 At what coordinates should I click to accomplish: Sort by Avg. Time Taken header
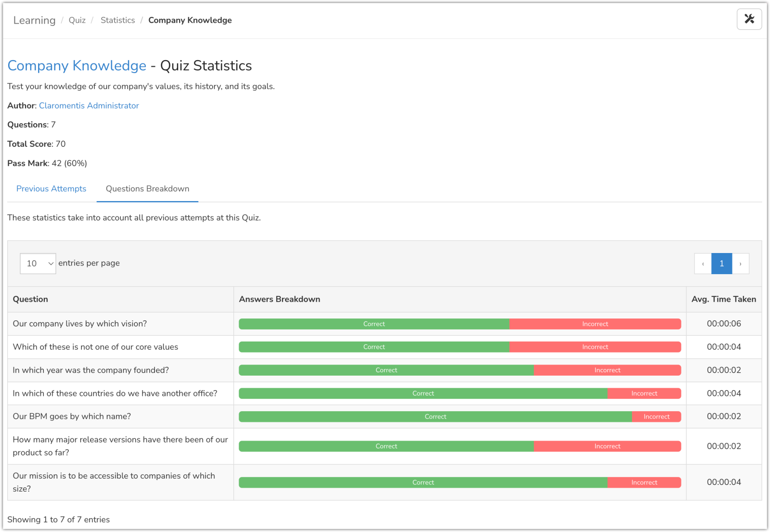[723, 299]
